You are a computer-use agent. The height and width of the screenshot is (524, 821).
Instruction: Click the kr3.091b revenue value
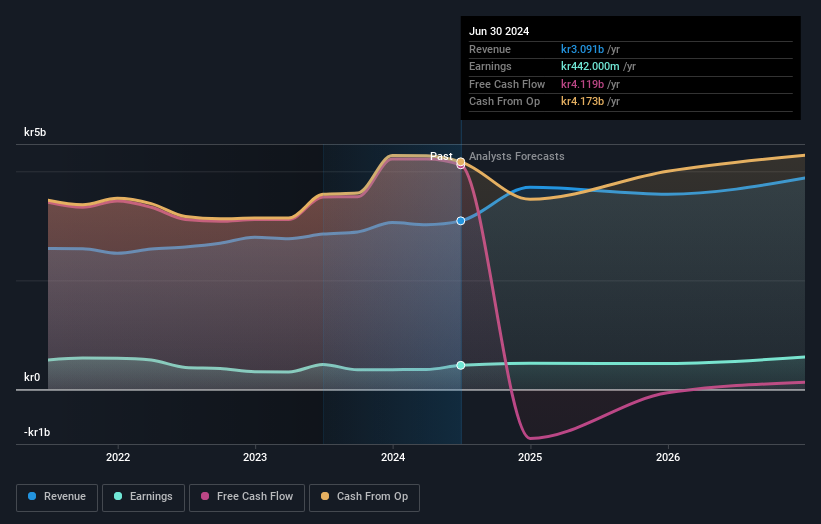click(x=582, y=49)
